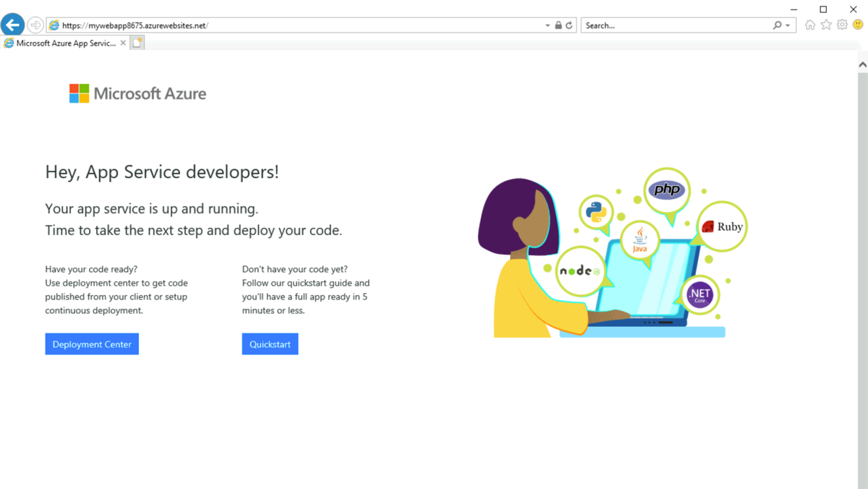Open the address bar history dropdown
This screenshot has width=868, height=489.
pyautogui.click(x=548, y=24)
